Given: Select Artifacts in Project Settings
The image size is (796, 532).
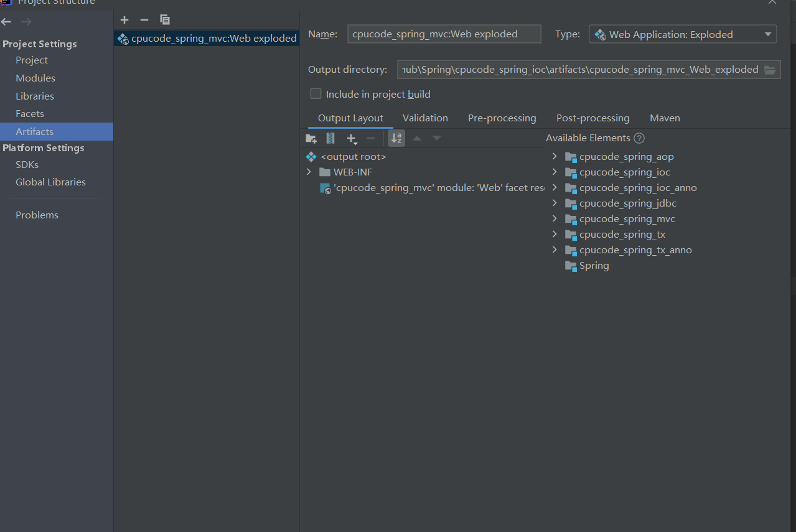Looking at the screenshot, I should (x=57, y=131).
